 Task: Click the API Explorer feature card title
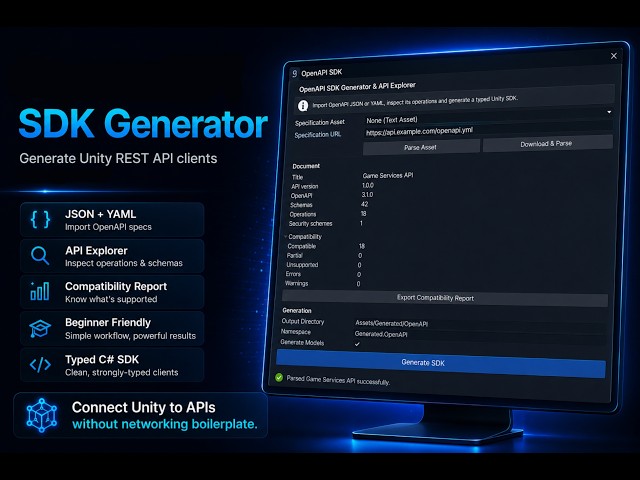tap(96, 251)
